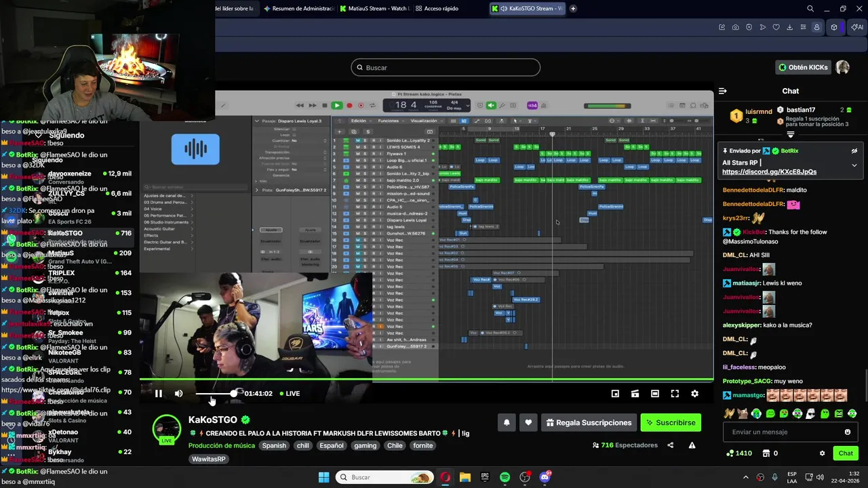Open Spotify from taskbar
Screen dimensions: 868x488
[505, 477]
